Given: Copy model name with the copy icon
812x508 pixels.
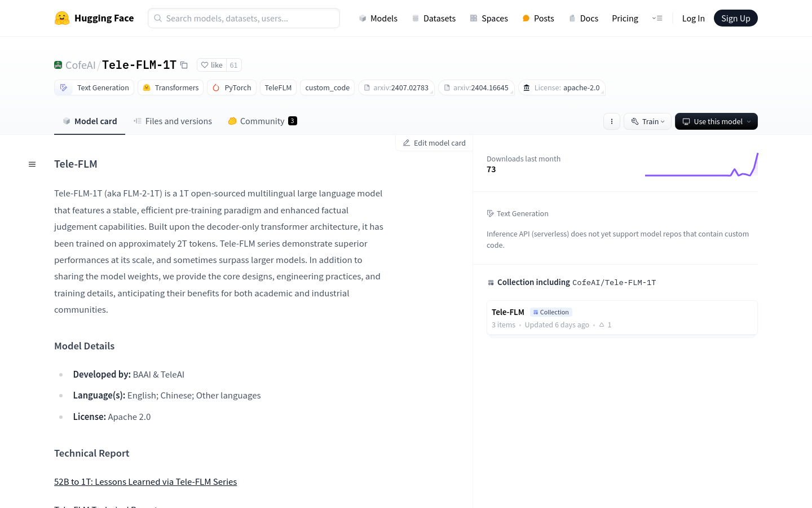Looking at the screenshot, I should (184, 65).
